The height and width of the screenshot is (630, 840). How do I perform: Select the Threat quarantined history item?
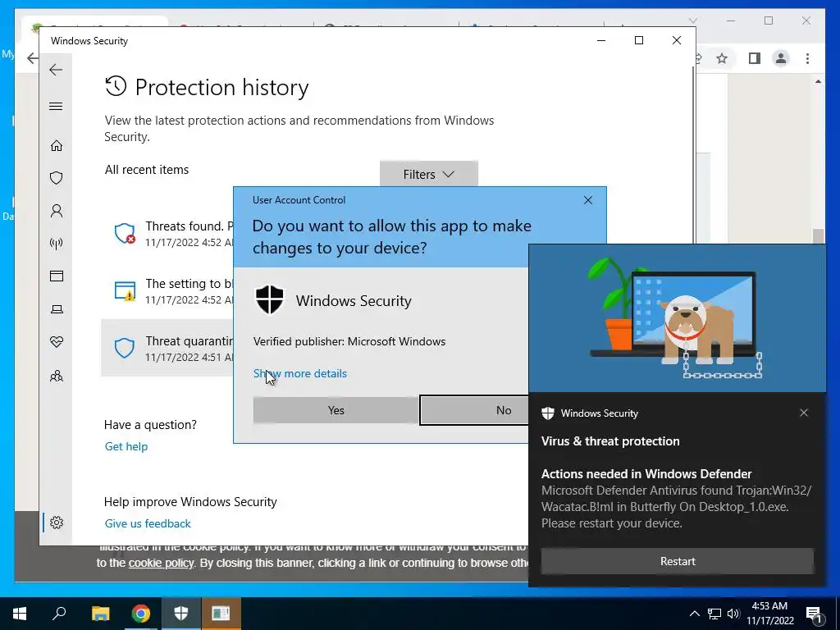point(167,348)
